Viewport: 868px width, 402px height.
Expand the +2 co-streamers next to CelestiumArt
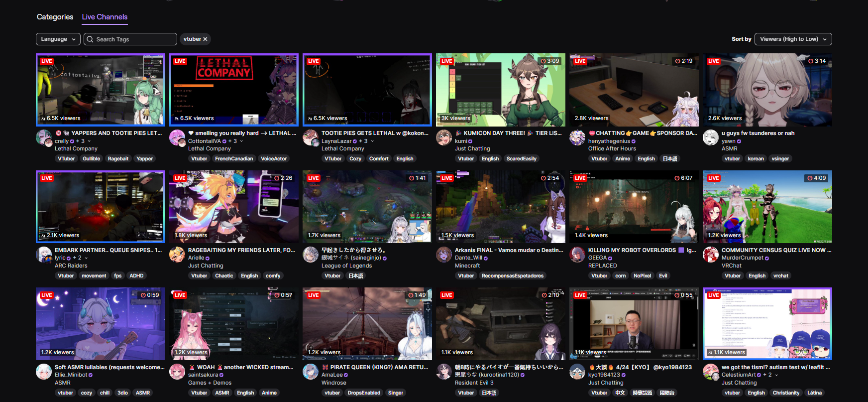click(770, 375)
